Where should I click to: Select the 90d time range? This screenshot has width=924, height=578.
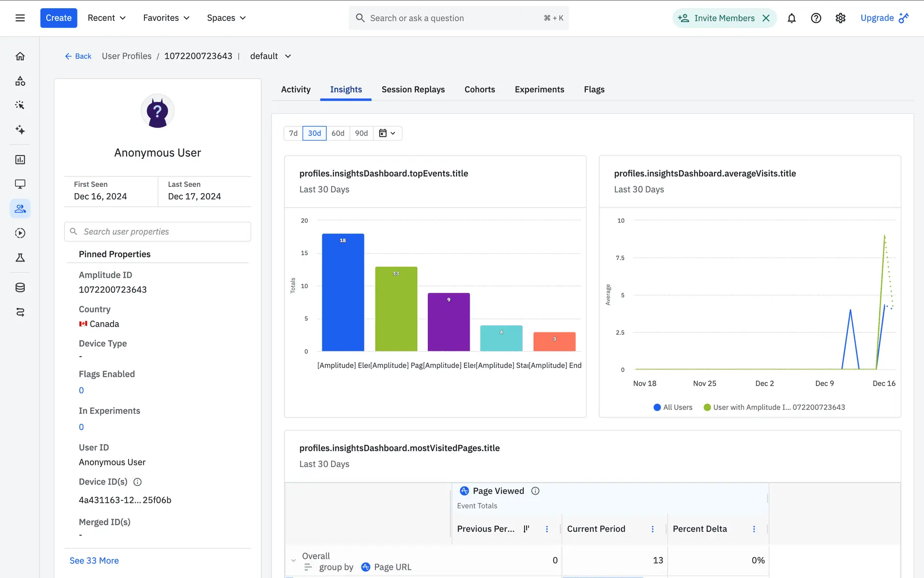[x=361, y=133]
